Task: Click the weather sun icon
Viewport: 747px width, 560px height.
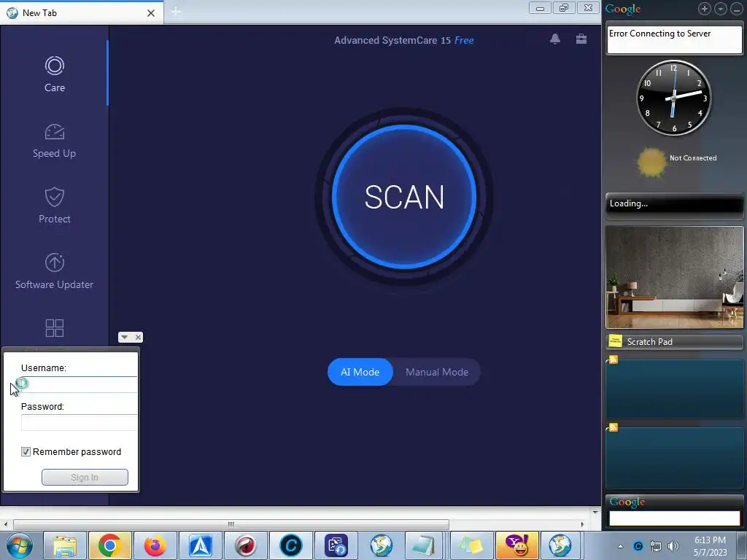Action: (x=651, y=163)
